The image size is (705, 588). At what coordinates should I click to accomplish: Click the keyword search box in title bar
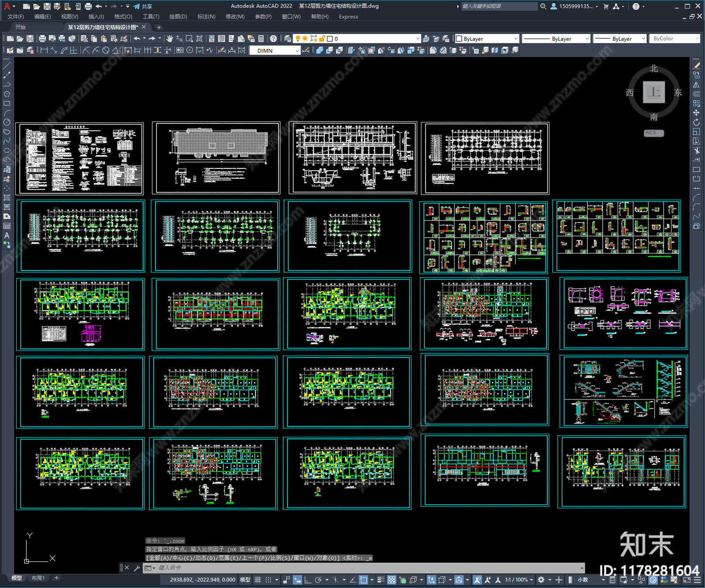click(x=499, y=6)
